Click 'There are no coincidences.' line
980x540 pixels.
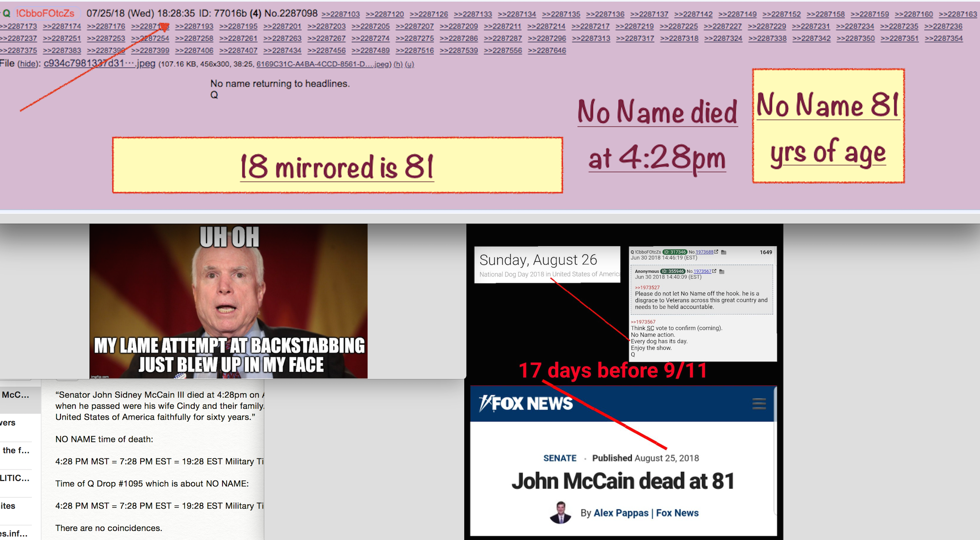(x=108, y=528)
